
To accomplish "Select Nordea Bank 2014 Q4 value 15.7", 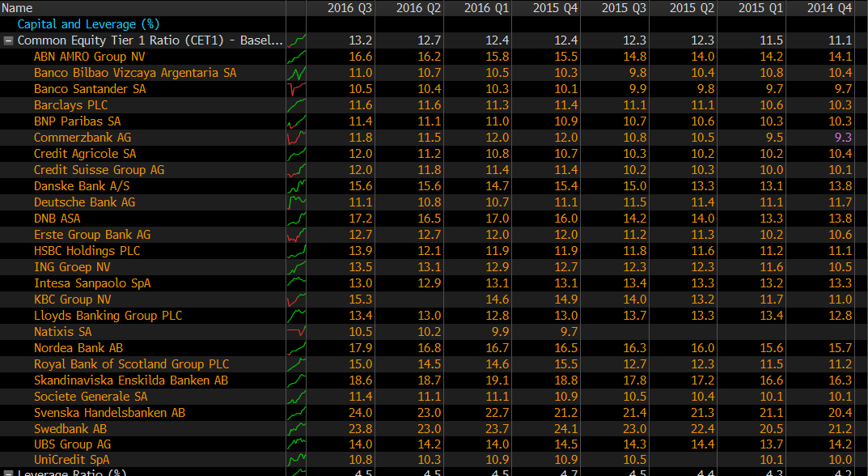I will pos(840,347).
